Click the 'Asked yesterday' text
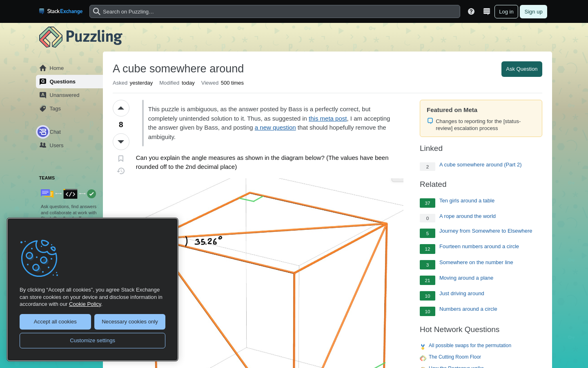 [133, 83]
